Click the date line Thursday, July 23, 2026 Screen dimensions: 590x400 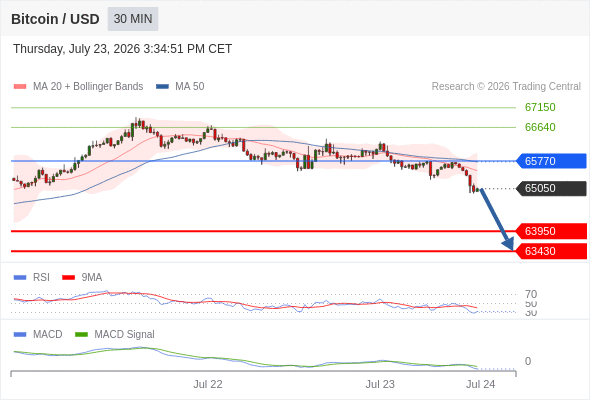click(x=122, y=49)
